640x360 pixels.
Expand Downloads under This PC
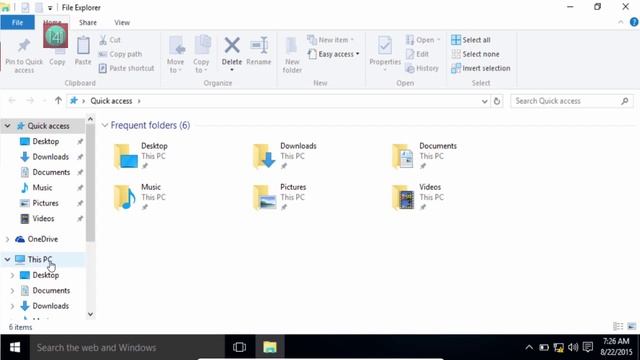pos(12,306)
